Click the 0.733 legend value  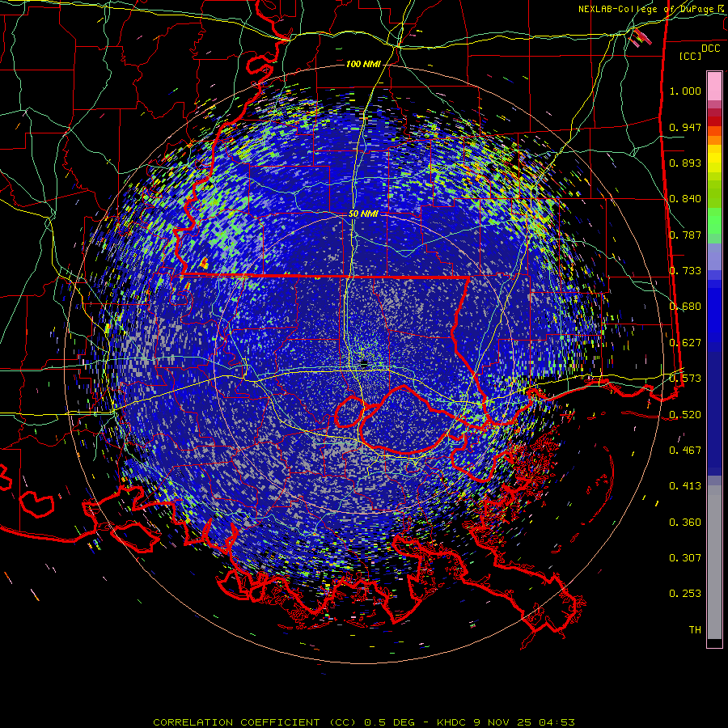coord(685,271)
